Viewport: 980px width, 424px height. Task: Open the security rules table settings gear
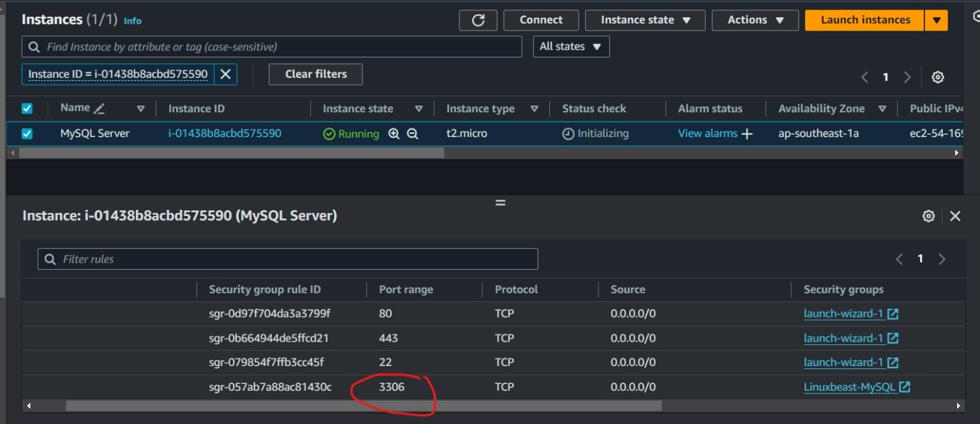tap(928, 216)
